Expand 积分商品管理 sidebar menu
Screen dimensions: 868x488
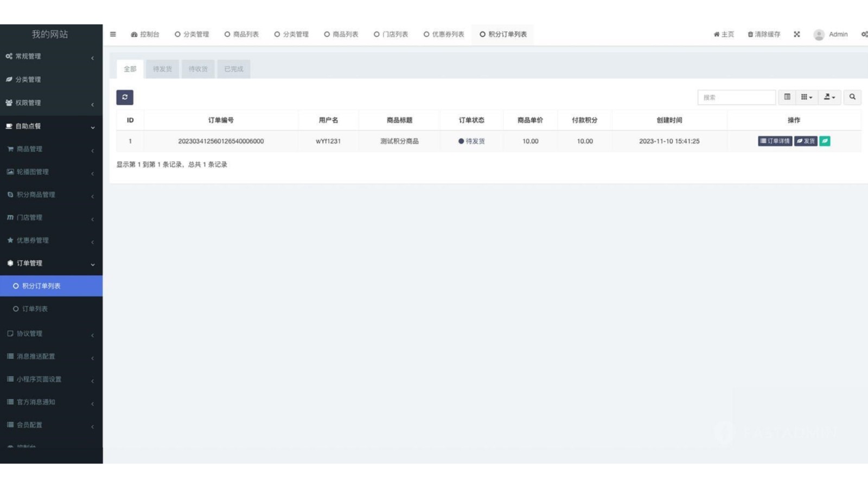[51, 194]
